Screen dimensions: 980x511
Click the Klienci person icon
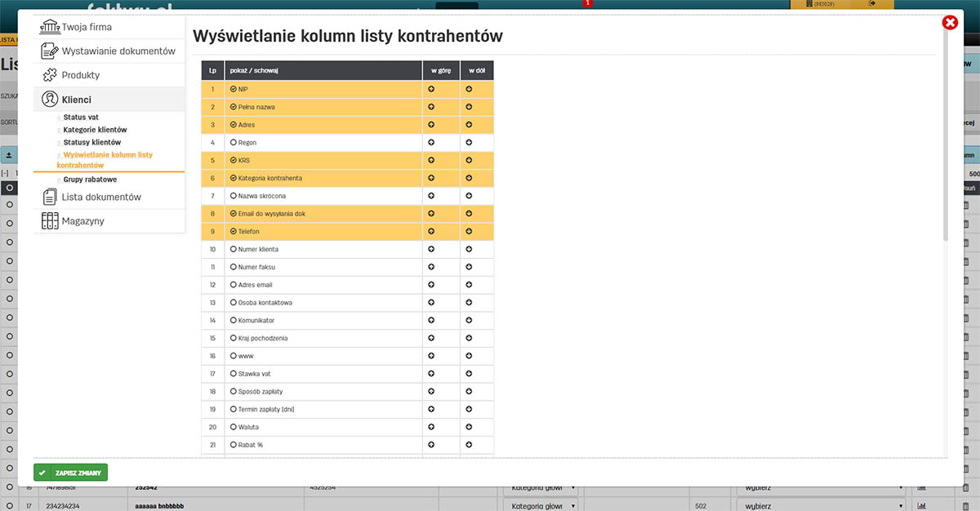pos(50,100)
